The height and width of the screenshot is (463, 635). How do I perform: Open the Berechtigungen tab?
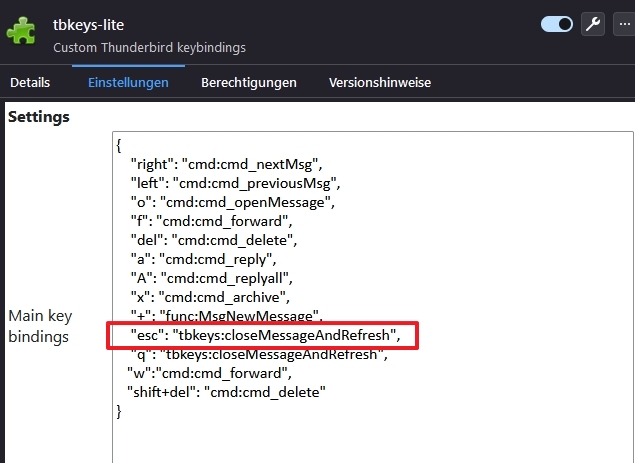[x=249, y=83]
